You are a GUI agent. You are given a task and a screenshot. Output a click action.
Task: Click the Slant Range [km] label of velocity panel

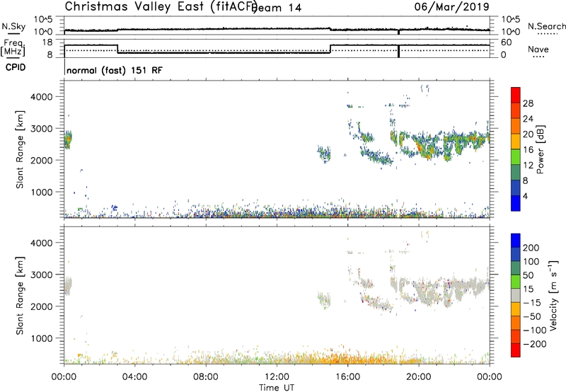[20, 296]
